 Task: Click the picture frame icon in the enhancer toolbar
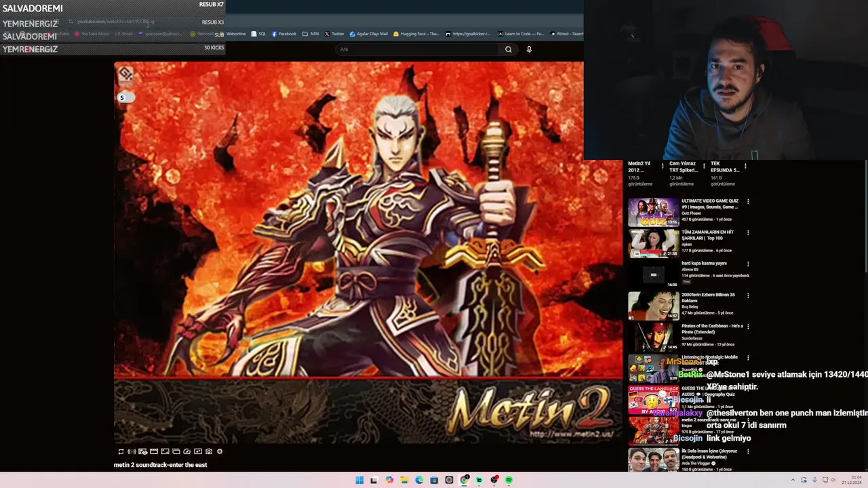(x=165, y=451)
